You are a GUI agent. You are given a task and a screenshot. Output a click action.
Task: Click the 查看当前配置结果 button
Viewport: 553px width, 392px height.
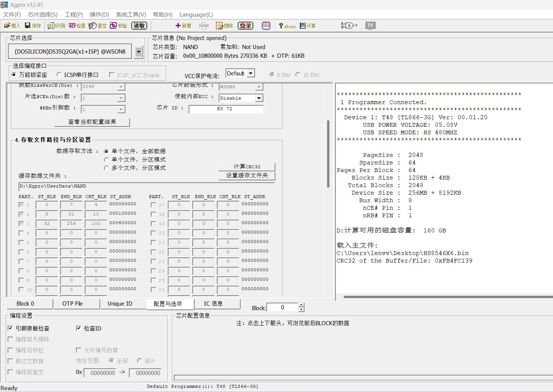(92, 122)
